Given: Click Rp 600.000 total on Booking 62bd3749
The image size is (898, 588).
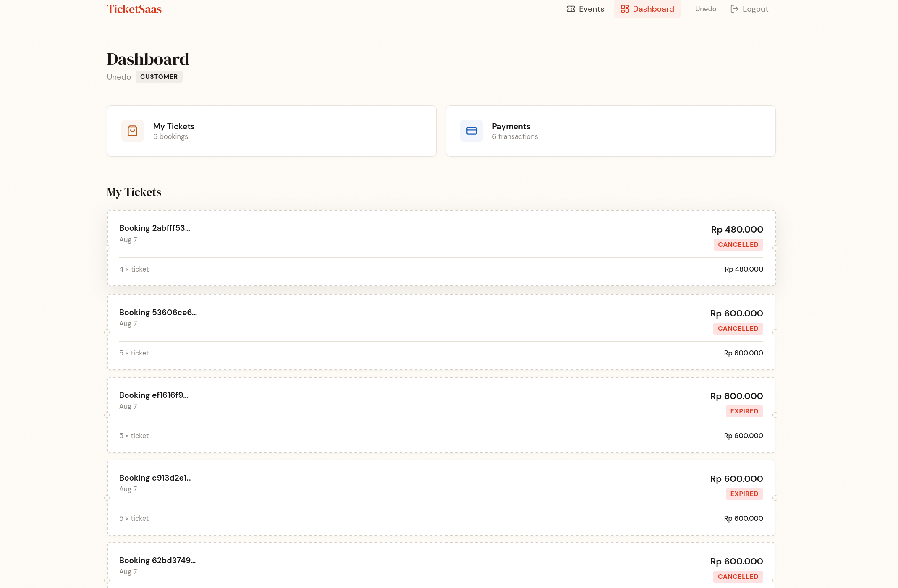Looking at the screenshot, I should tap(736, 562).
